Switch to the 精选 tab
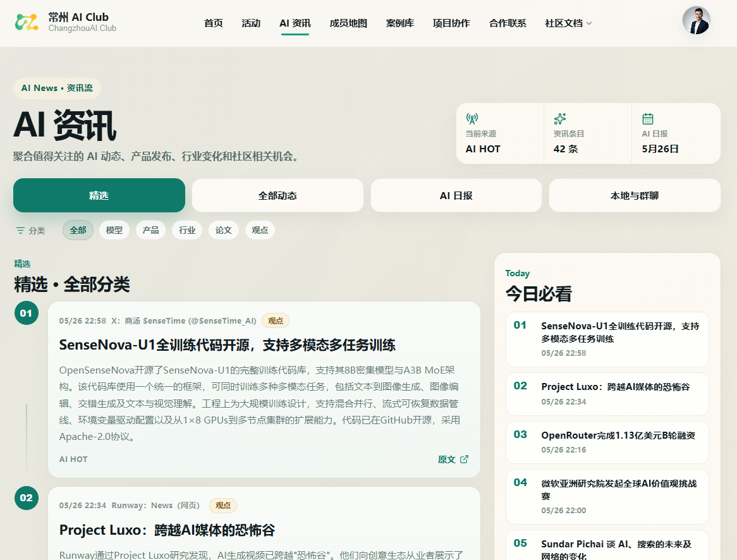 pyautogui.click(x=99, y=195)
